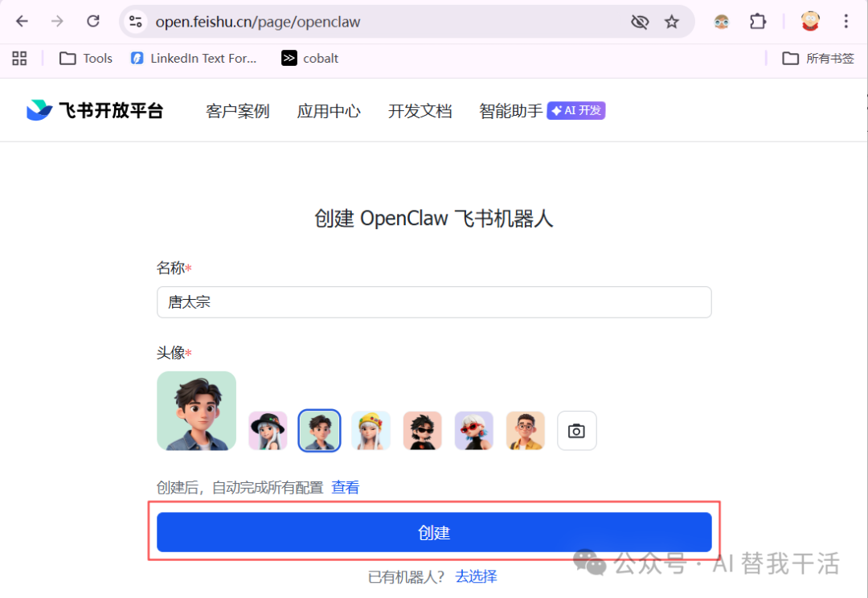Open the 应用中心 menu item
This screenshot has width=868, height=598.
click(329, 111)
